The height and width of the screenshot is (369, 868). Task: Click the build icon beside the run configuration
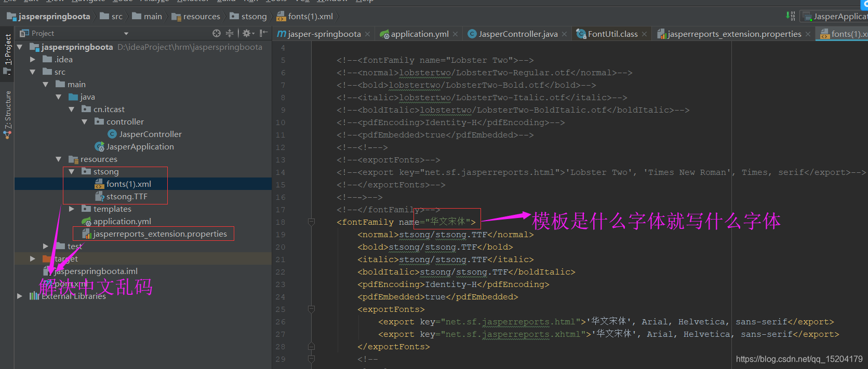[791, 16]
